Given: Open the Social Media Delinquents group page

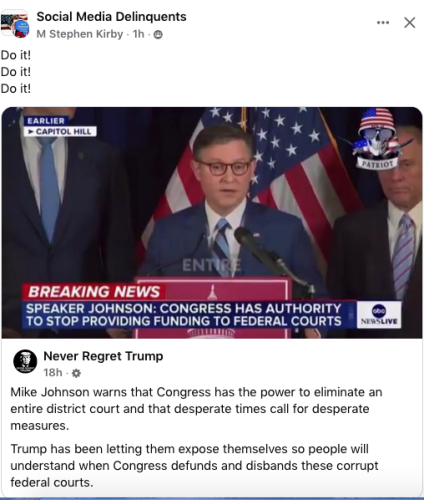Looking at the screenshot, I should (111, 17).
